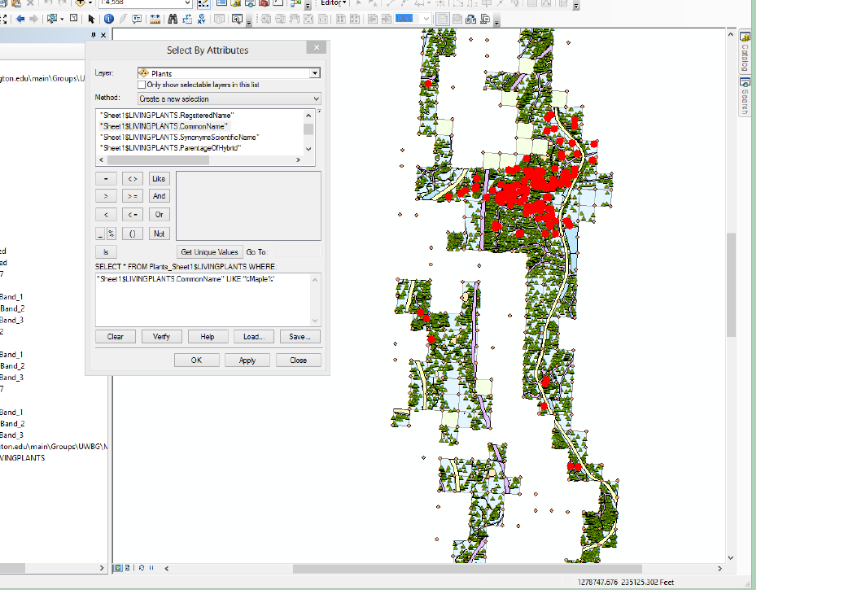The width and height of the screenshot is (844, 616).
Task: Click Clear Selected Features icon
Action: pyautogui.click(x=74, y=18)
